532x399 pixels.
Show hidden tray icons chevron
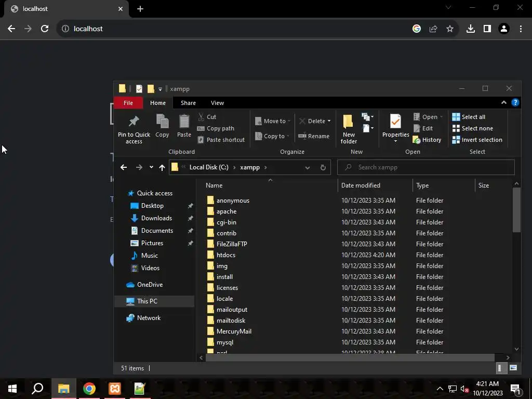click(x=440, y=389)
